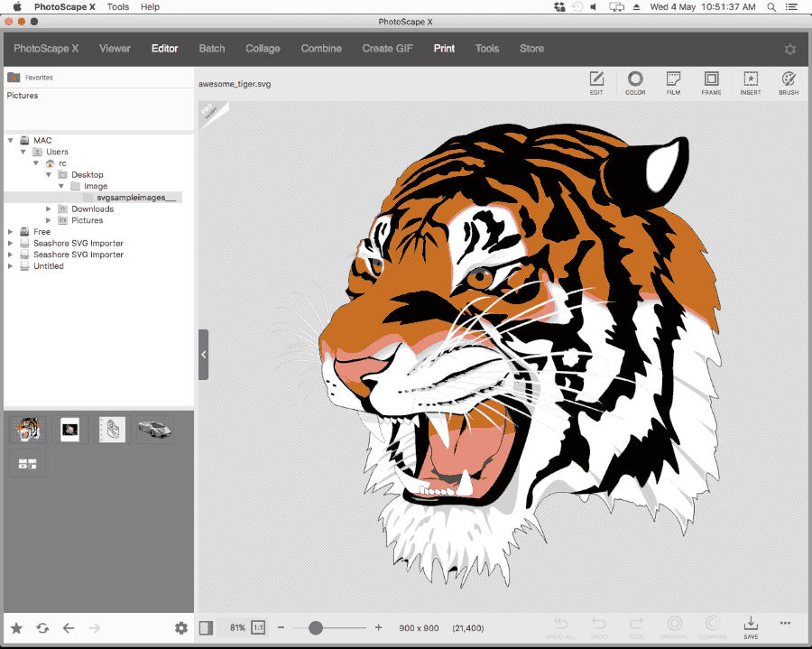Expand the Downloads folder node
The image size is (812, 649).
click(48, 209)
